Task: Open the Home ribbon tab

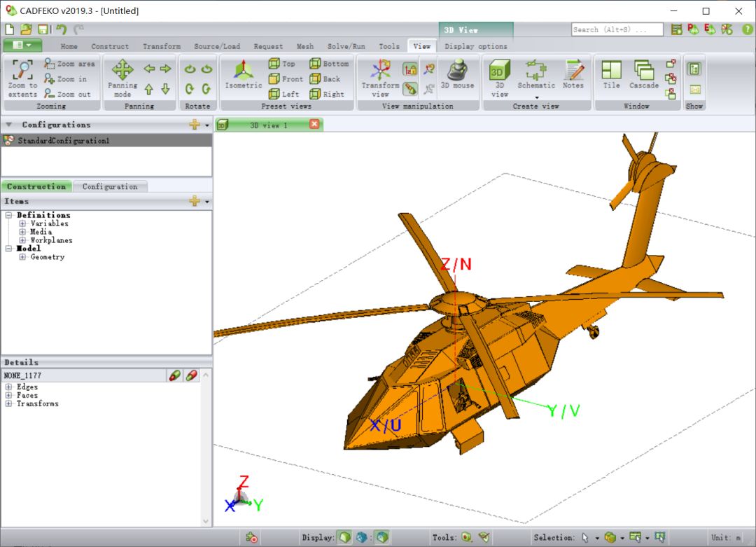Action: coord(69,46)
